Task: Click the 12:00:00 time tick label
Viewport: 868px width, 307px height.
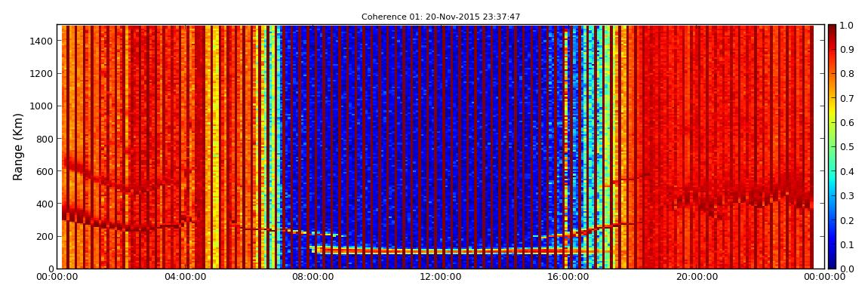Action: pyautogui.click(x=441, y=277)
